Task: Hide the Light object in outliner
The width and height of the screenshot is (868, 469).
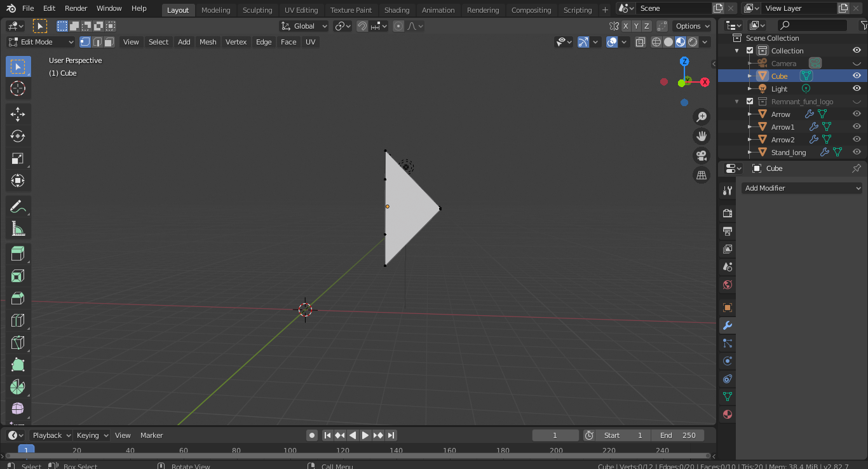Action: pyautogui.click(x=857, y=88)
